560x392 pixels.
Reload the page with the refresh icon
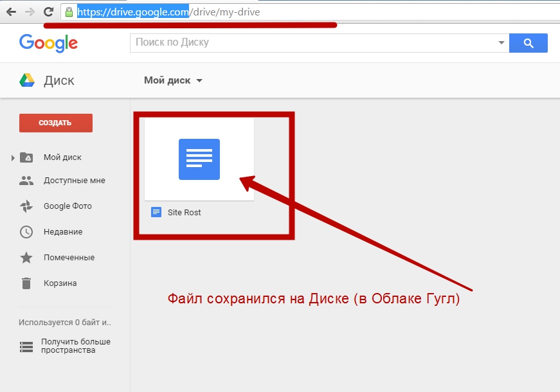49,12
